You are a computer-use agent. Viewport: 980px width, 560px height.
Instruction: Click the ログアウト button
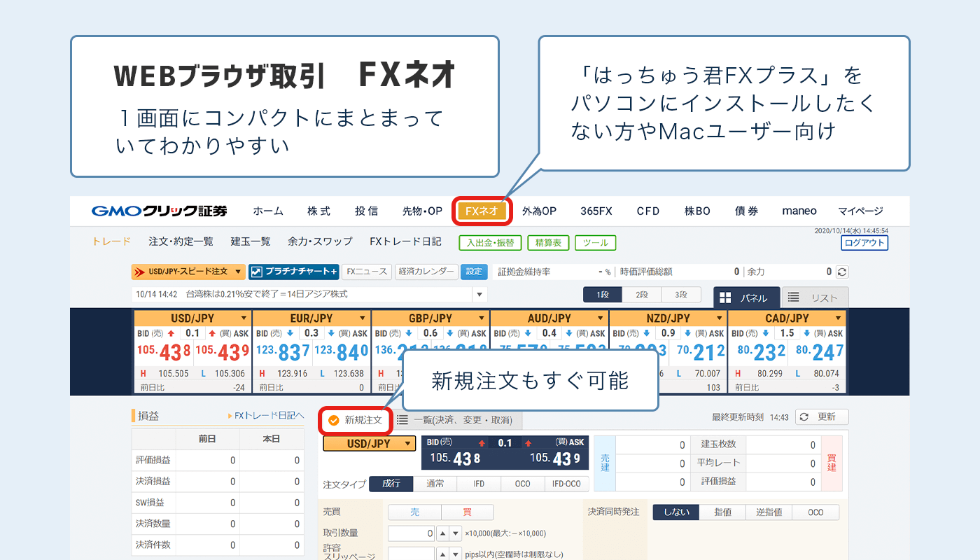(x=864, y=243)
